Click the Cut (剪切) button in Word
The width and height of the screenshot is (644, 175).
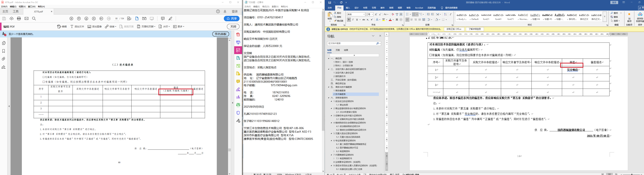point(338,13)
